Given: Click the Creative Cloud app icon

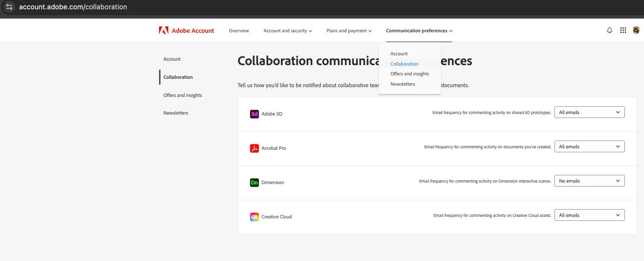Looking at the screenshot, I should 254,217.
